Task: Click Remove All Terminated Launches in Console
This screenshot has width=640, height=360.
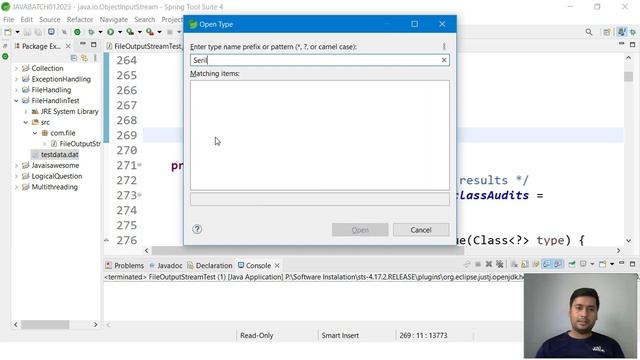Action: (500, 264)
